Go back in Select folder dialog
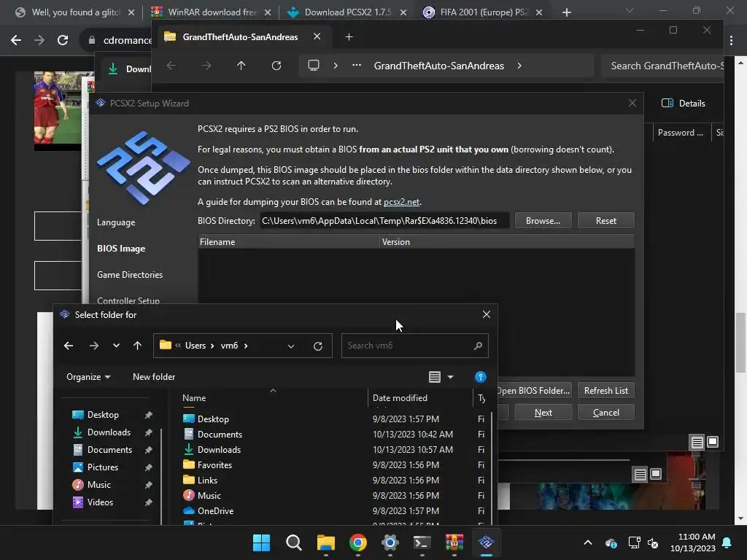Viewport: 747px width, 560px height. 69,346
